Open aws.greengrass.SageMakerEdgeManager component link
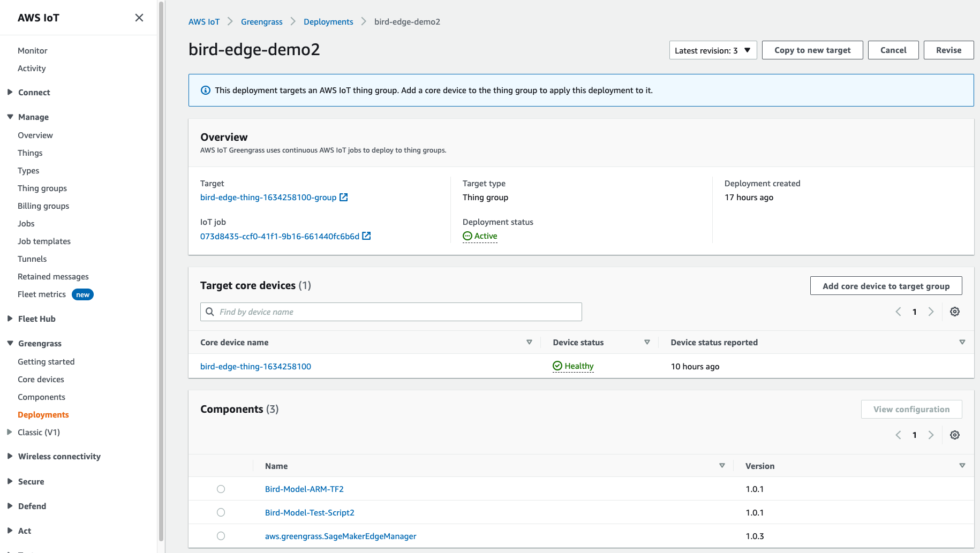980x553 pixels. (x=341, y=536)
